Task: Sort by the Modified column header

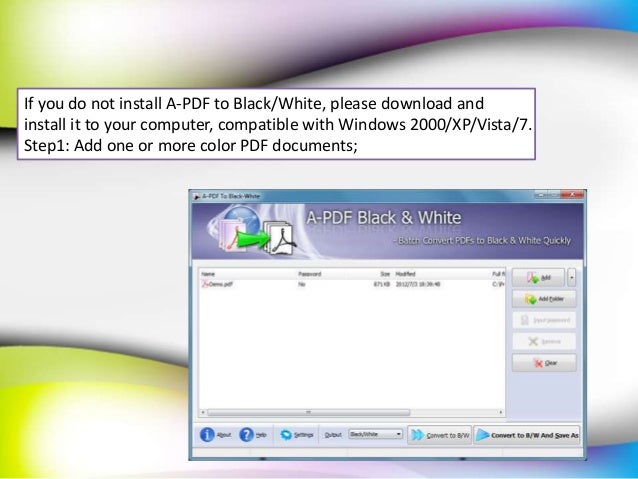Action: point(406,274)
